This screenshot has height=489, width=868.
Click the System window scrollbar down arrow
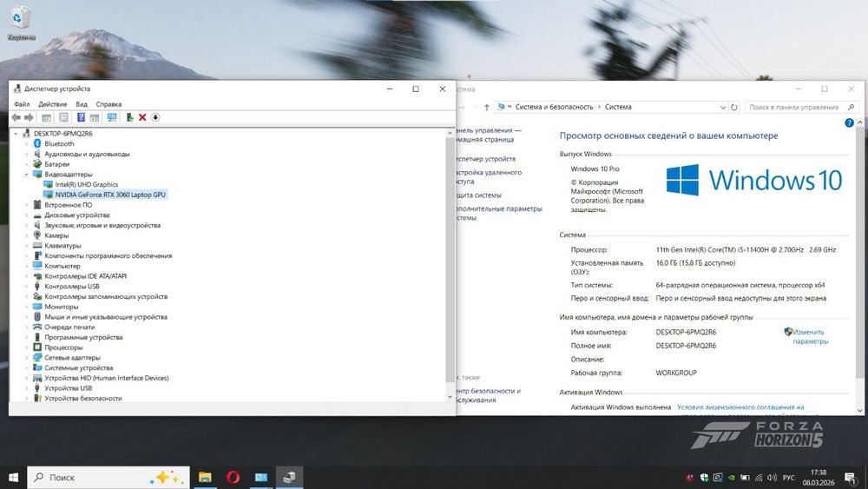pos(859,410)
